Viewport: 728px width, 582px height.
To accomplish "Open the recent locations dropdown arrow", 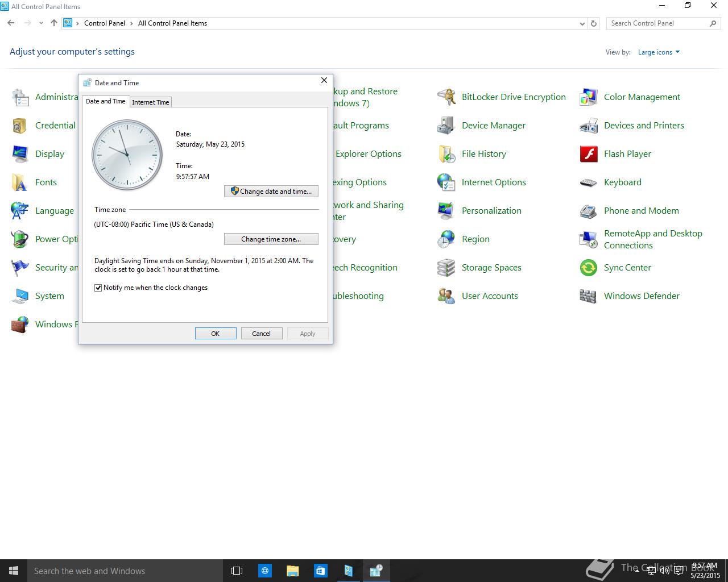I will point(41,23).
